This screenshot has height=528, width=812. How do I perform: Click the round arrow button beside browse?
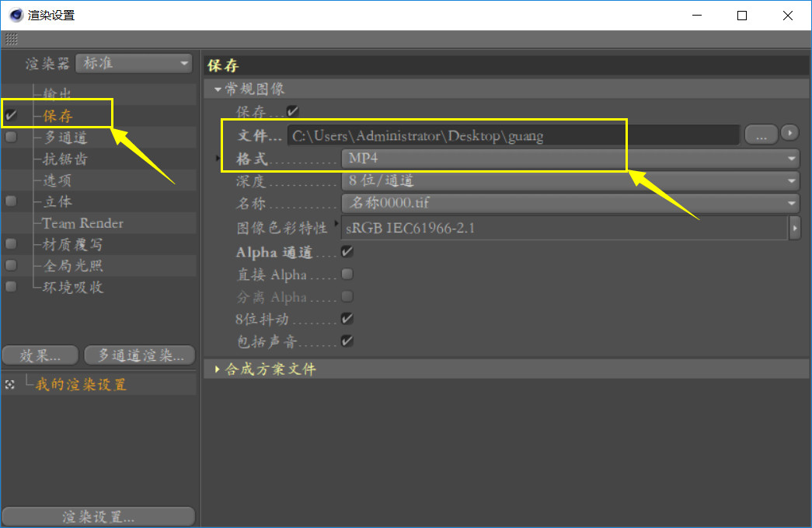(x=789, y=133)
